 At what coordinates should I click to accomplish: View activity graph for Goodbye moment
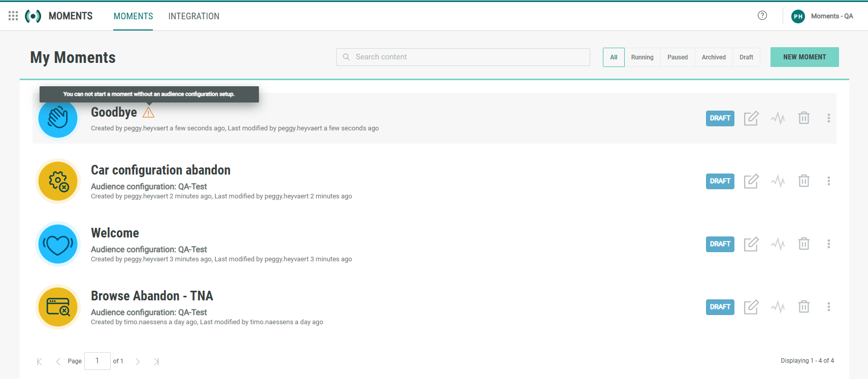coord(778,118)
